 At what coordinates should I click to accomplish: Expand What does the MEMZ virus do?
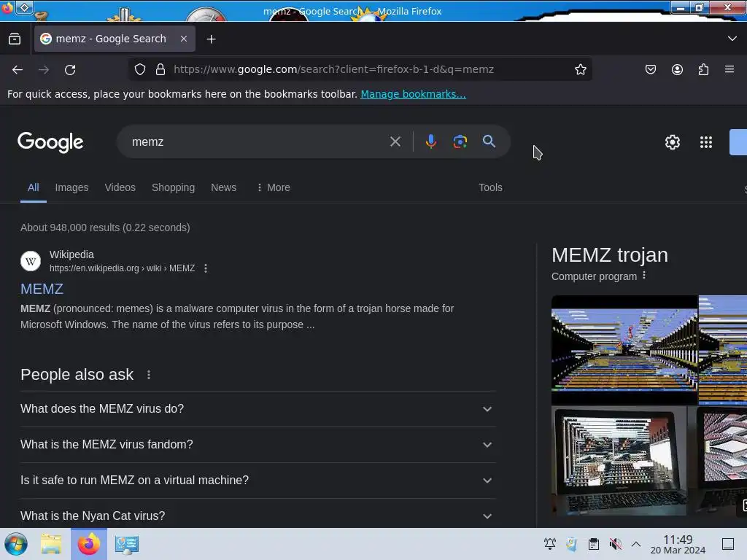(258, 409)
